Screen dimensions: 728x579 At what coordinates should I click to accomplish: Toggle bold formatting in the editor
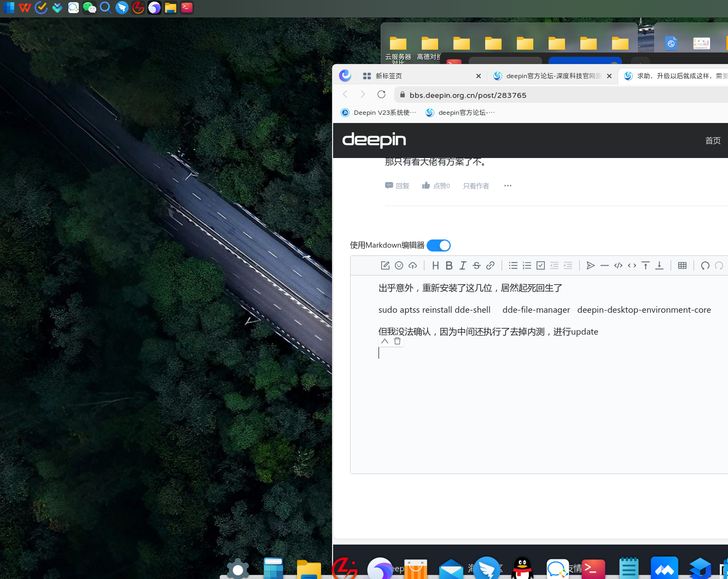point(449,266)
